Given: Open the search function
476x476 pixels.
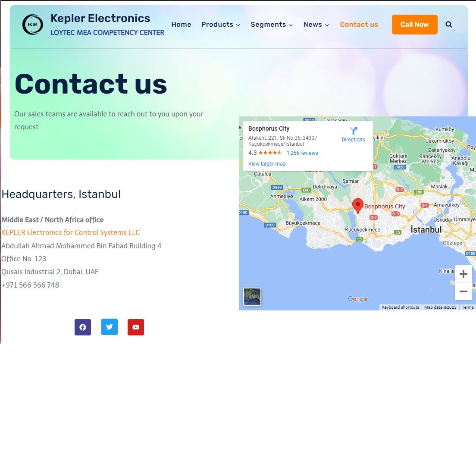Looking at the screenshot, I should click(449, 25).
